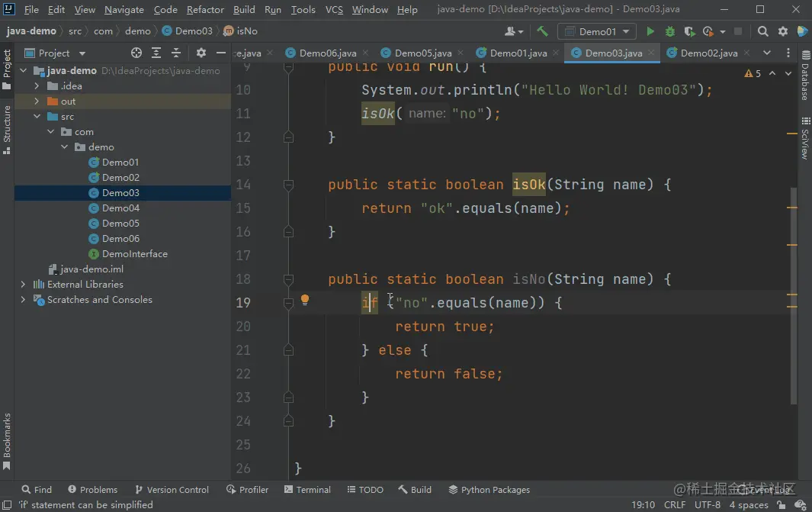Select opened file using crosshair icon

pos(136,53)
